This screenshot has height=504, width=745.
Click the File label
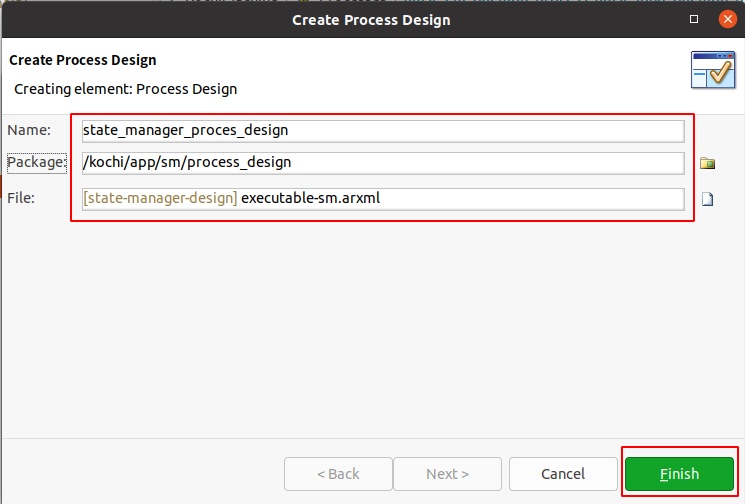21,198
